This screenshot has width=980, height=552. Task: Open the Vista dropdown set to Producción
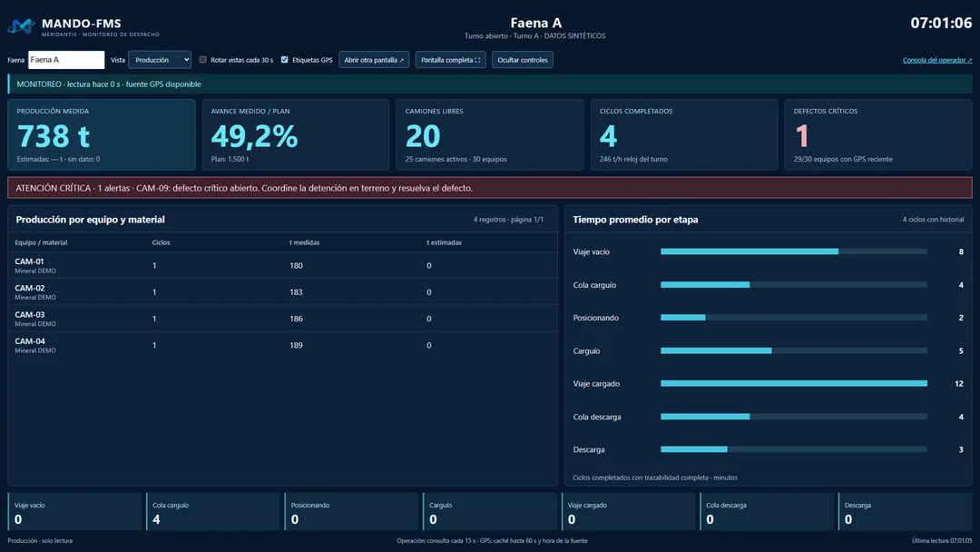click(x=160, y=60)
